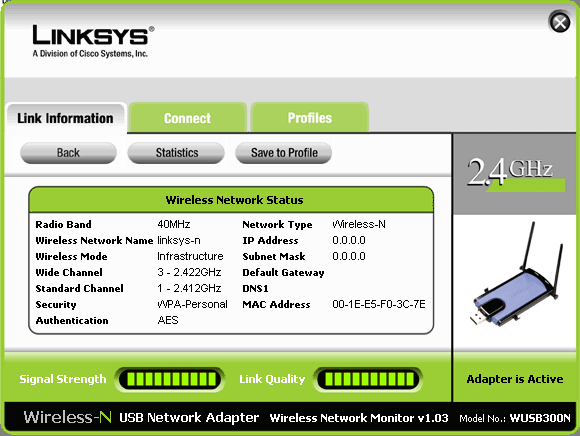Open the Statistics view

coord(176,153)
